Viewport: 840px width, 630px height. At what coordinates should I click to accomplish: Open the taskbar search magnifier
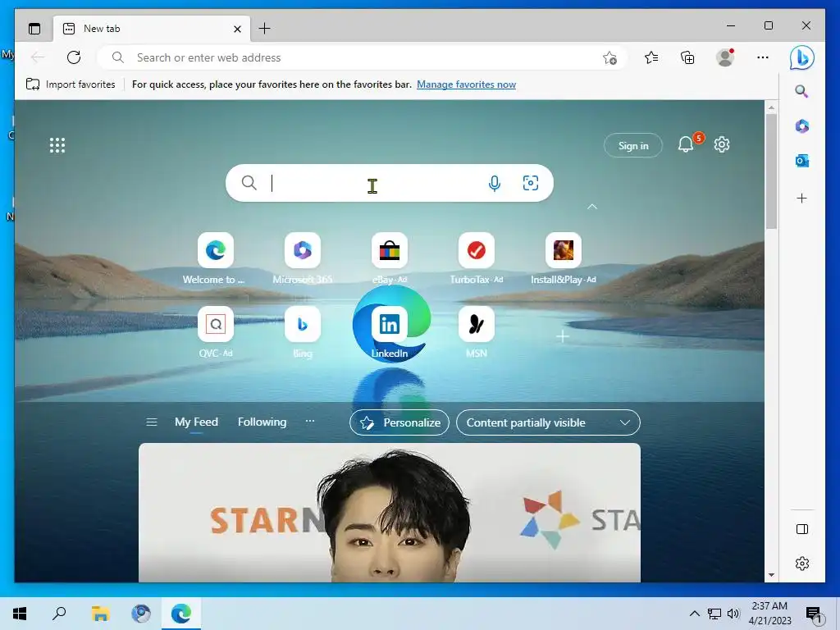pyautogui.click(x=59, y=614)
